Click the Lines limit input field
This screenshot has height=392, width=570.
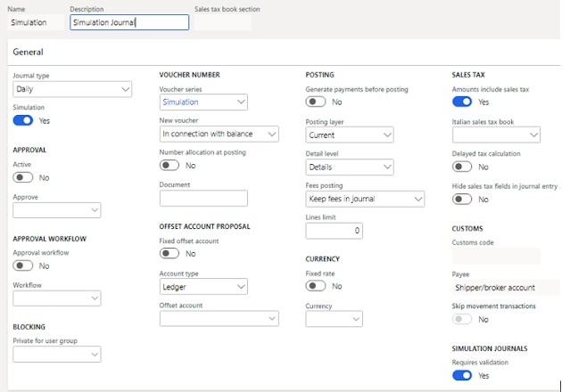click(x=334, y=231)
